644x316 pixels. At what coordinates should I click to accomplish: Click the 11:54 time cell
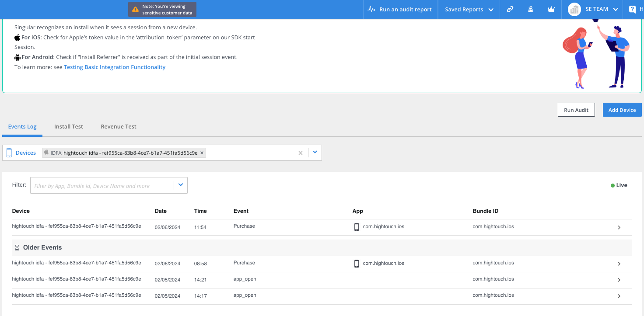(x=200, y=227)
